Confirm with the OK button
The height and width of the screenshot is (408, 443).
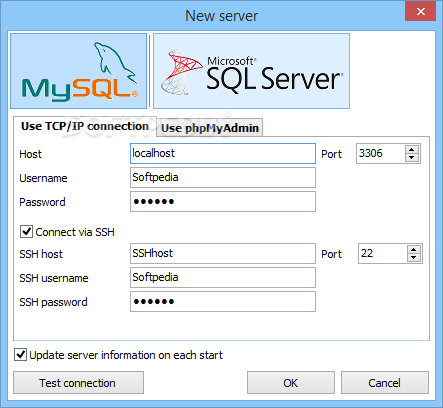291,383
